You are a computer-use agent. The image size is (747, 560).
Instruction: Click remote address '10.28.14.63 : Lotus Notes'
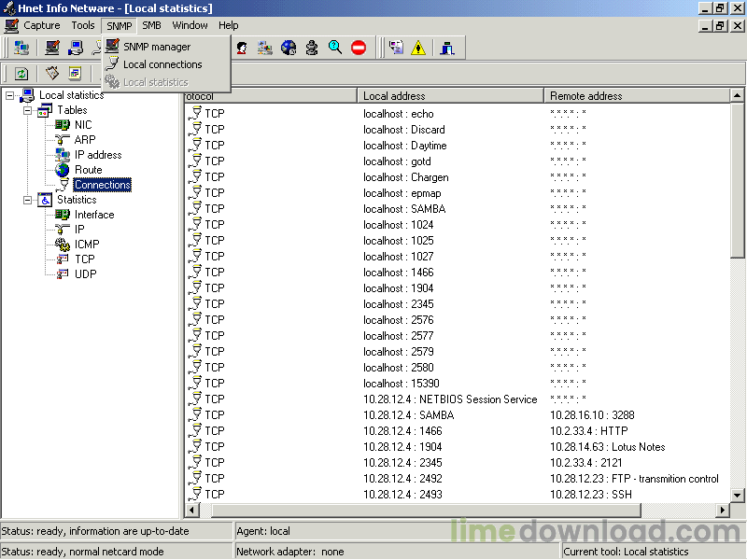pyautogui.click(x=608, y=447)
